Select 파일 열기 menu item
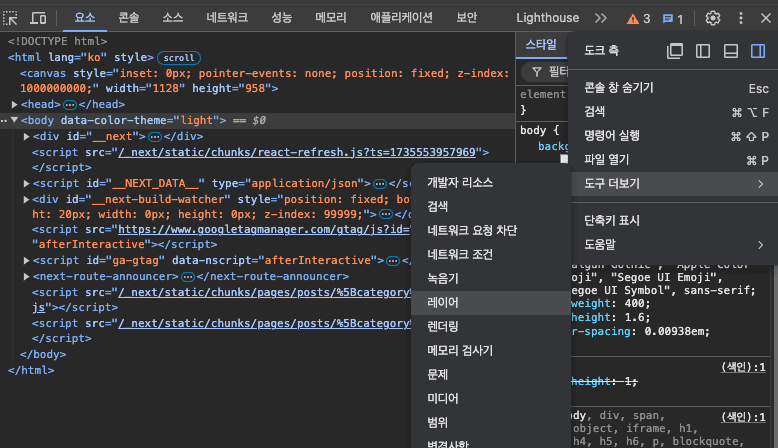 click(675, 160)
